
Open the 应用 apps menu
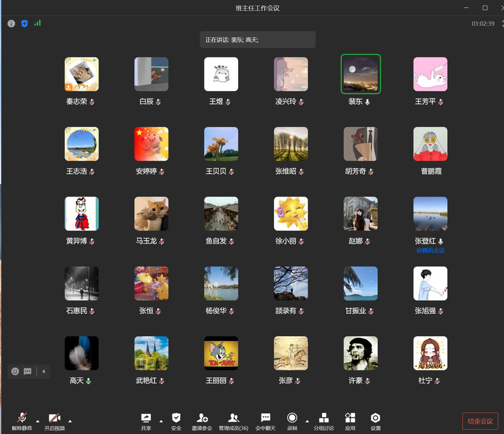tap(350, 421)
